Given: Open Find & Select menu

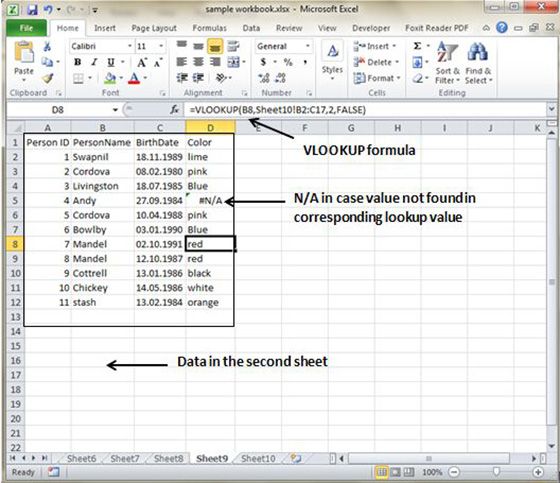Looking at the screenshot, I should [x=478, y=63].
